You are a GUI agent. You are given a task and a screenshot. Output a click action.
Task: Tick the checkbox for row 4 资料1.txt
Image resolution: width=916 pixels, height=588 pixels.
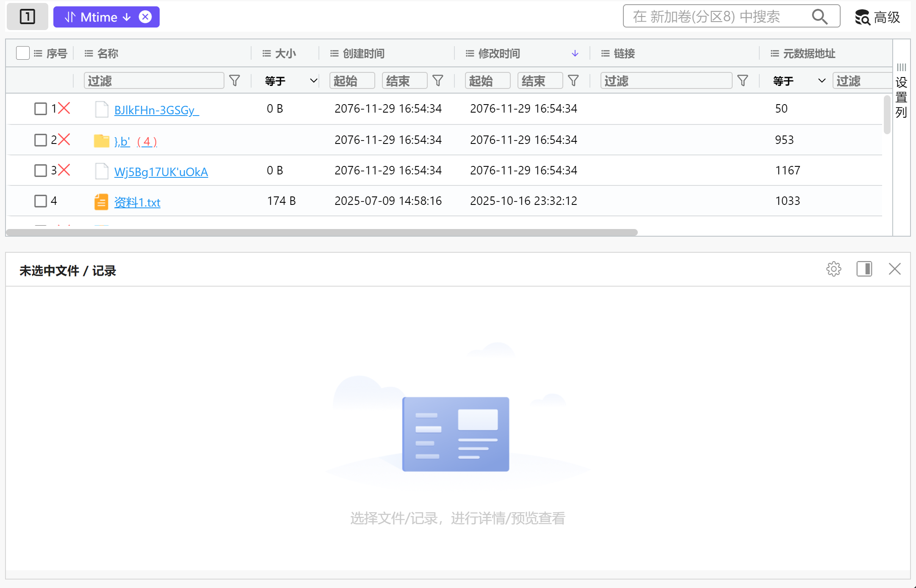tap(41, 201)
